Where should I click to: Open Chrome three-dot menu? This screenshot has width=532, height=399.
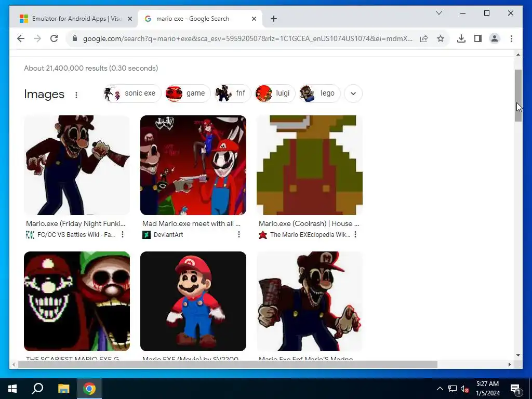click(511, 38)
